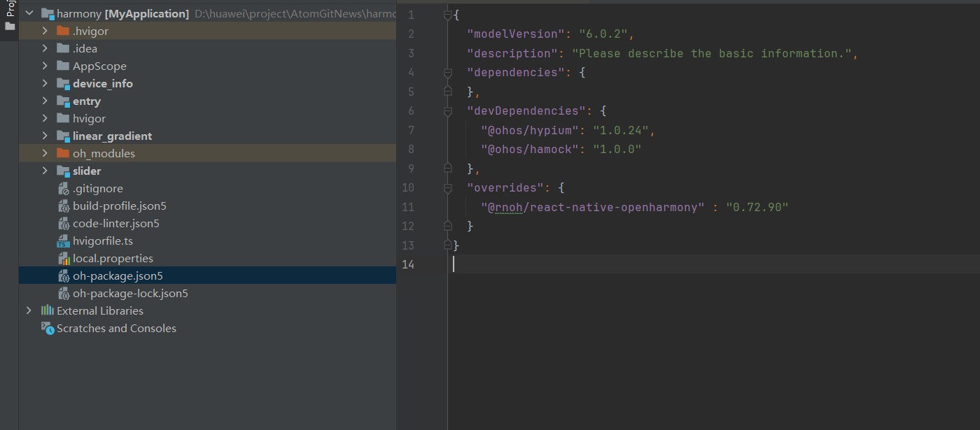Click the "description" key in editor
Viewport: 980px width, 430px height.
(512, 53)
